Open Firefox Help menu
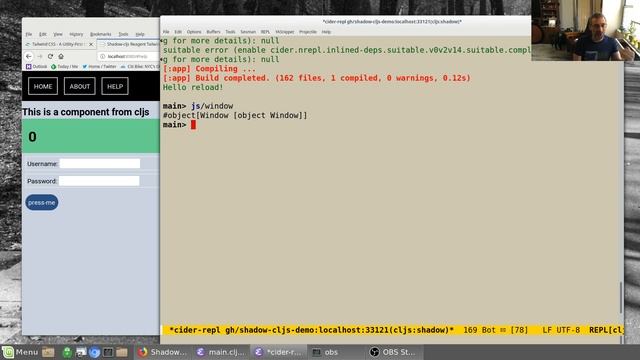 140,34
